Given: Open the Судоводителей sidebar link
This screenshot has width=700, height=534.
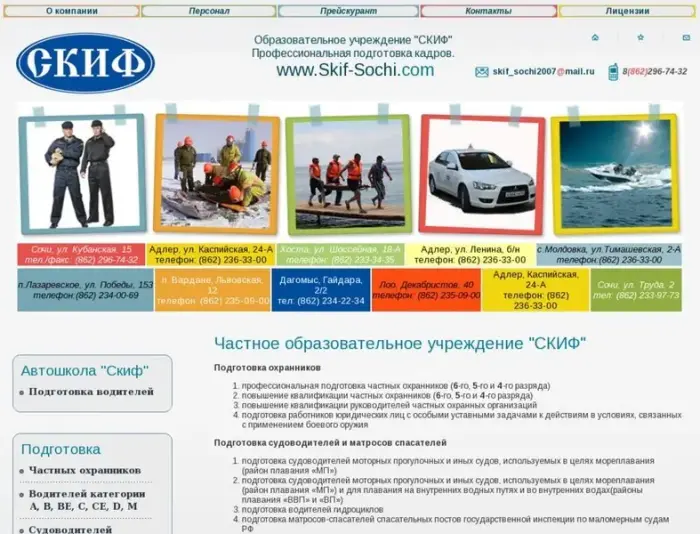Looking at the screenshot, I should (70, 530).
